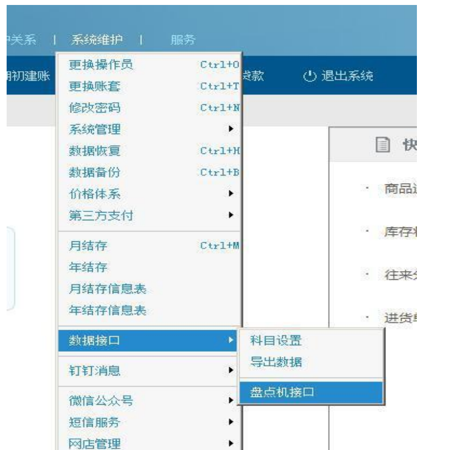
Task: Open 年结存信息表
Action: [x=108, y=310]
